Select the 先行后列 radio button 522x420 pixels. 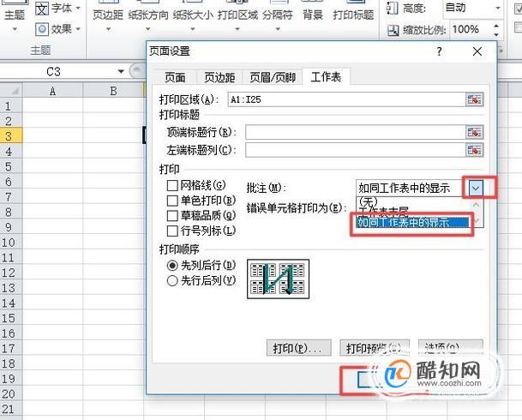tap(172, 280)
